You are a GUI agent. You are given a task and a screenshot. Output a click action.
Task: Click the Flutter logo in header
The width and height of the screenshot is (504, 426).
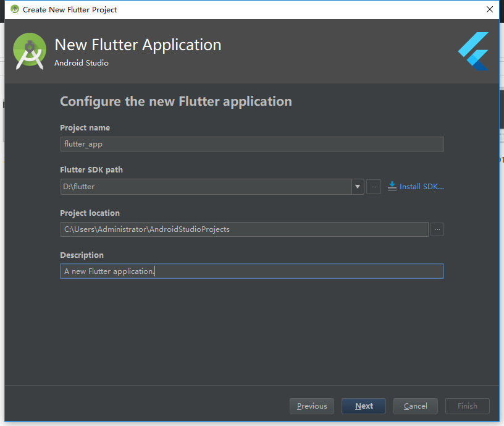[x=474, y=51]
